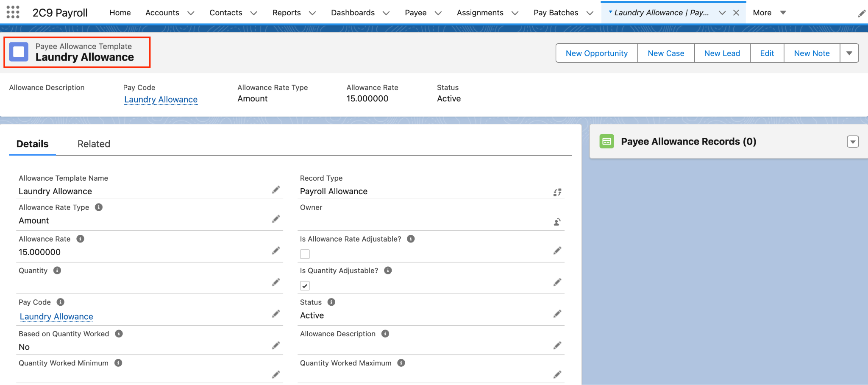This screenshot has width=868, height=385.
Task: Edit Allowance Rate Type with pencil icon
Action: (276, 219)
